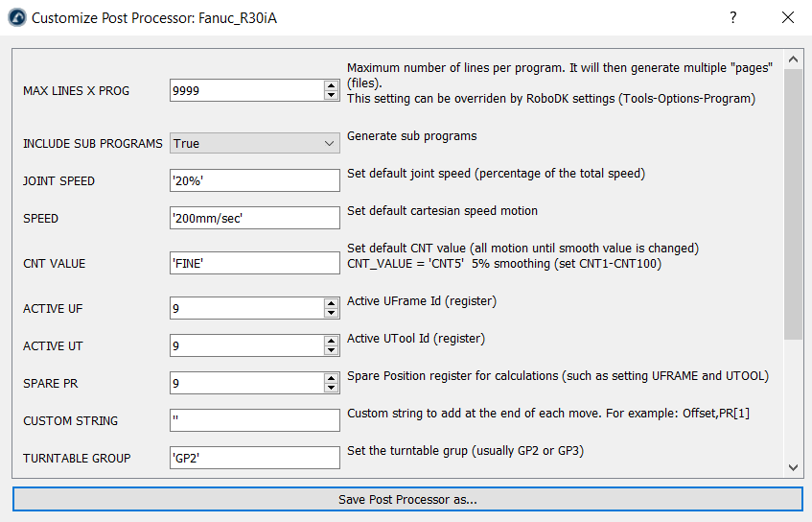
Task: Decrement ACTIVE UT register value
Action: tap(331, 351)
